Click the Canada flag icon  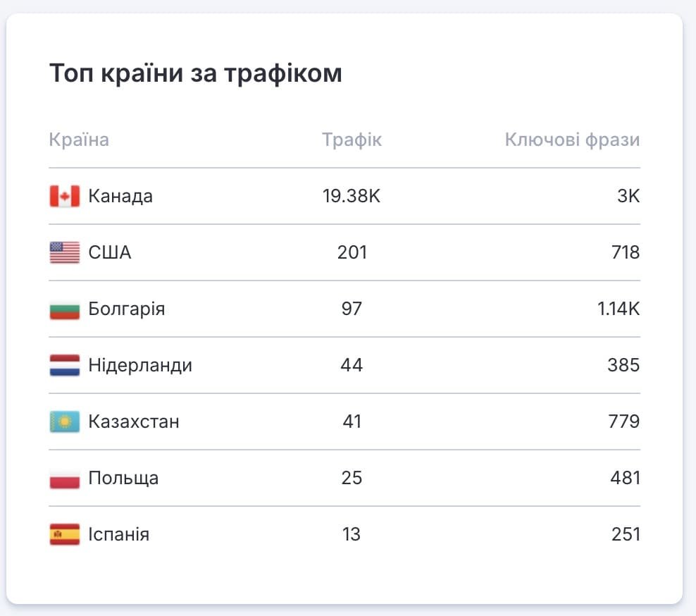coord(65,196)
